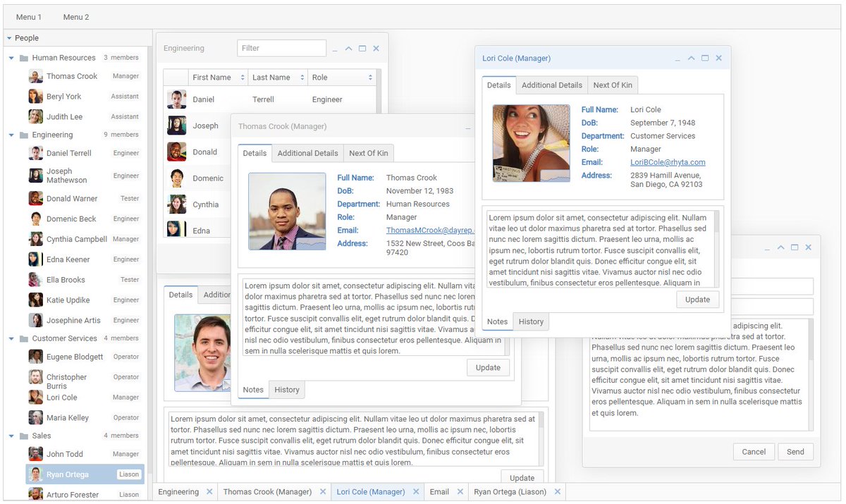Maximize the Email window
The height and width of the screenshot is (504, 846).
[x=795, y=247]
